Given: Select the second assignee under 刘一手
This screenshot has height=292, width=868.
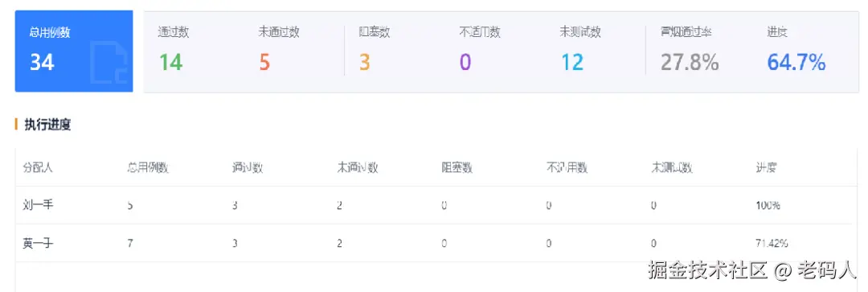Looking at the screenshot, I should [x=39, y=243].
